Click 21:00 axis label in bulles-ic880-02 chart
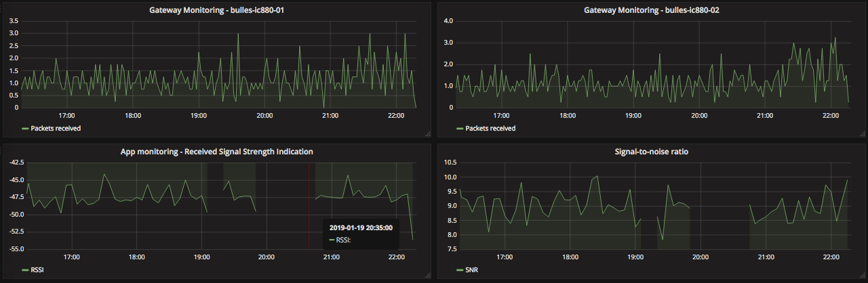 coord(765,116)
